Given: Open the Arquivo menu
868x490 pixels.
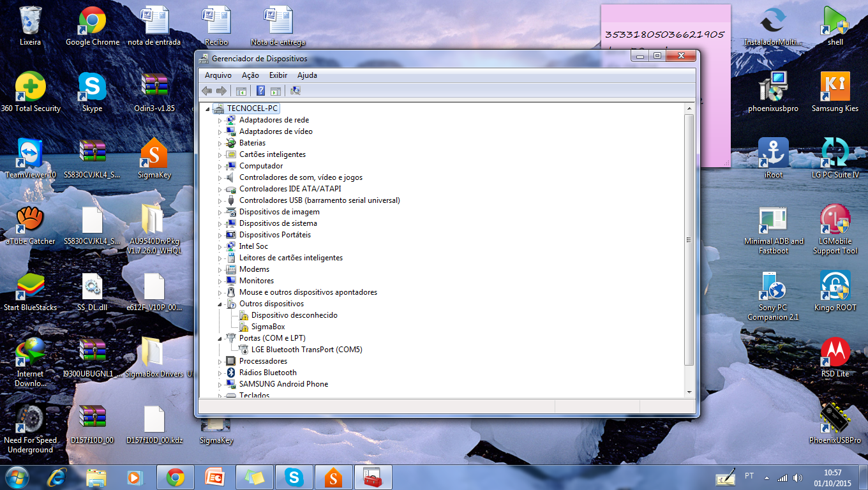Looking at the screenshot, I should (218, 75).
